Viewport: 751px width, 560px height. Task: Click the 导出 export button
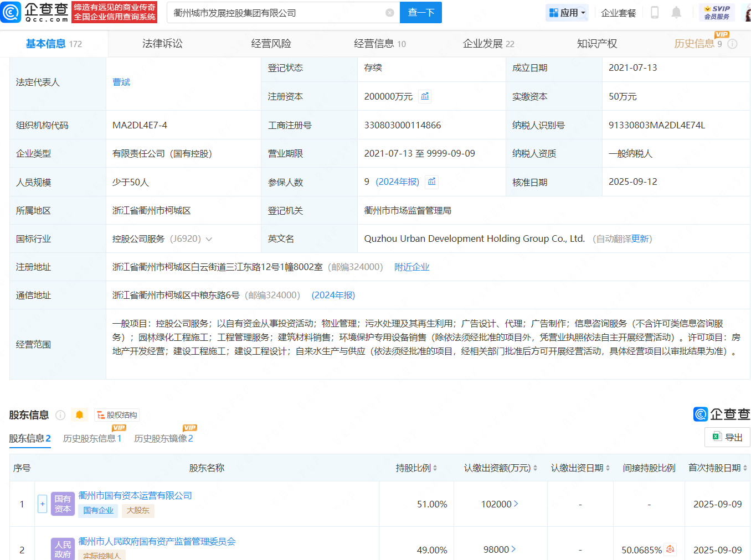(727, 437)
